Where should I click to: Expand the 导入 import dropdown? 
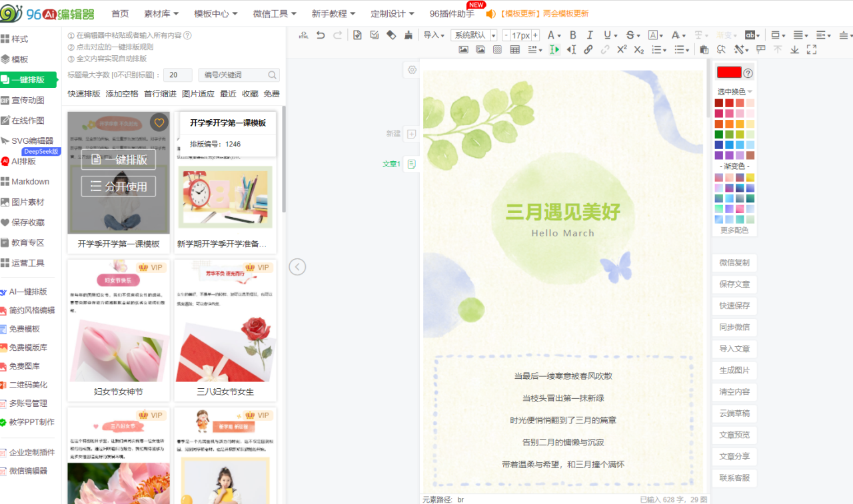tap(434, 35)
